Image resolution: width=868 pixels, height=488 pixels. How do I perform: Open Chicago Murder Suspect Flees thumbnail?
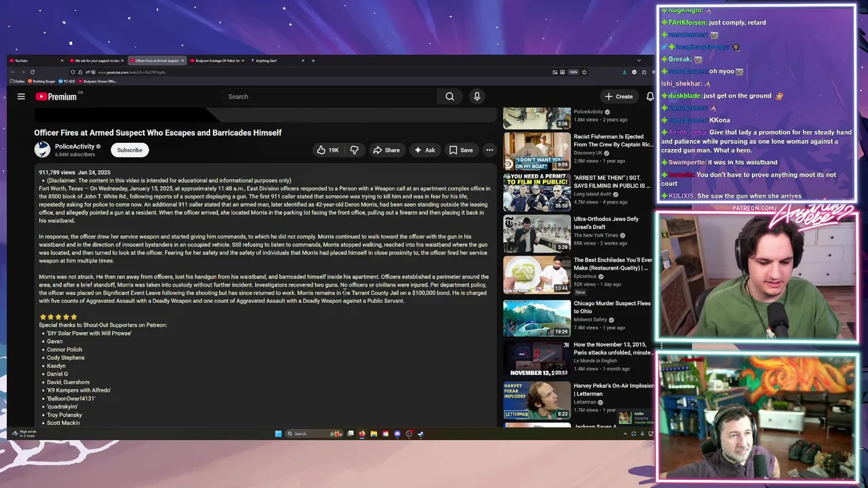[x=536, y=317]
